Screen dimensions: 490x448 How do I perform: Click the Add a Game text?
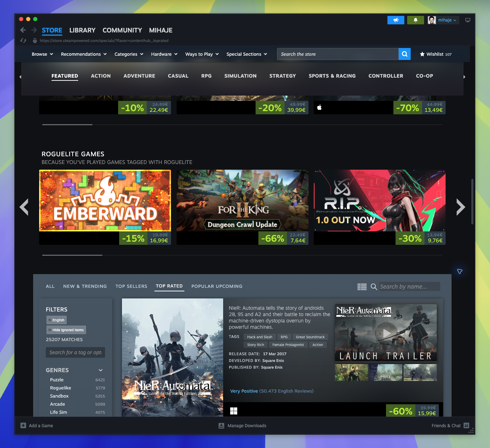point(41,426)
